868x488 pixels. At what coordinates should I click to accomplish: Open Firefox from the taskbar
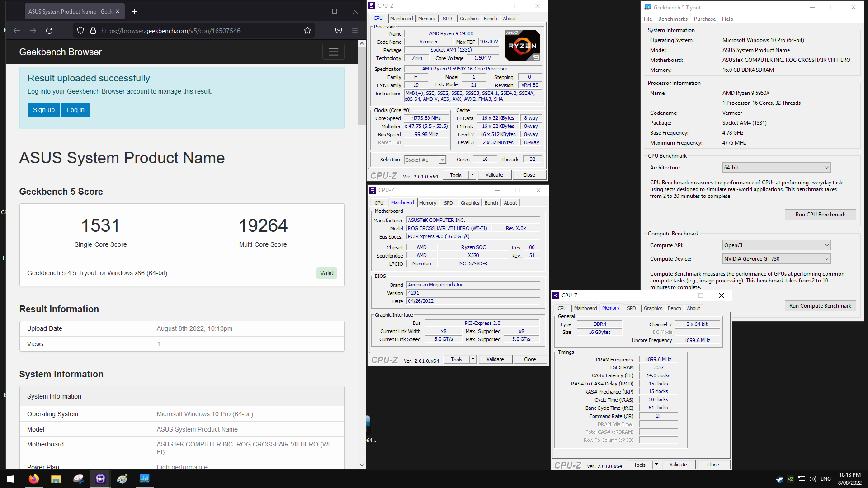click(x=34, y=479)
